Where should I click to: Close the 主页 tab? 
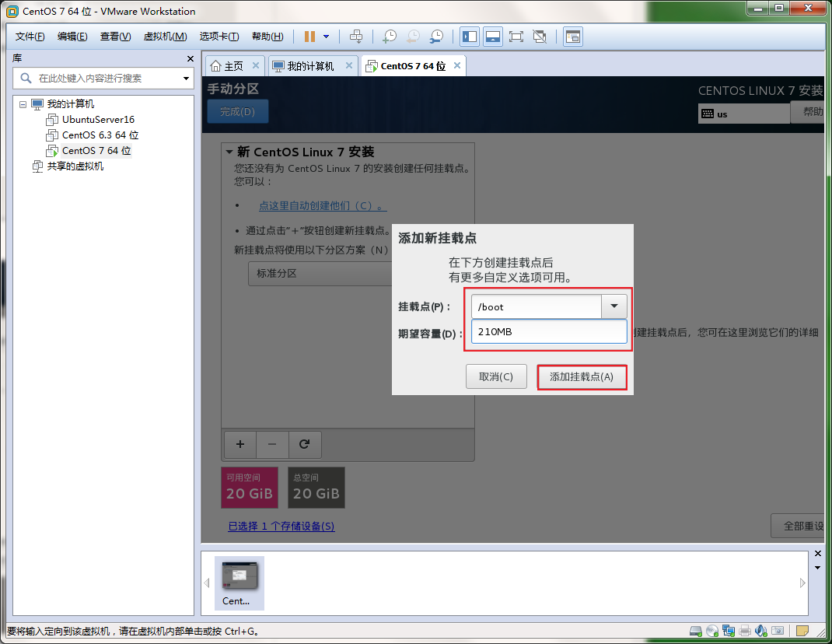[x=256, y=65]
